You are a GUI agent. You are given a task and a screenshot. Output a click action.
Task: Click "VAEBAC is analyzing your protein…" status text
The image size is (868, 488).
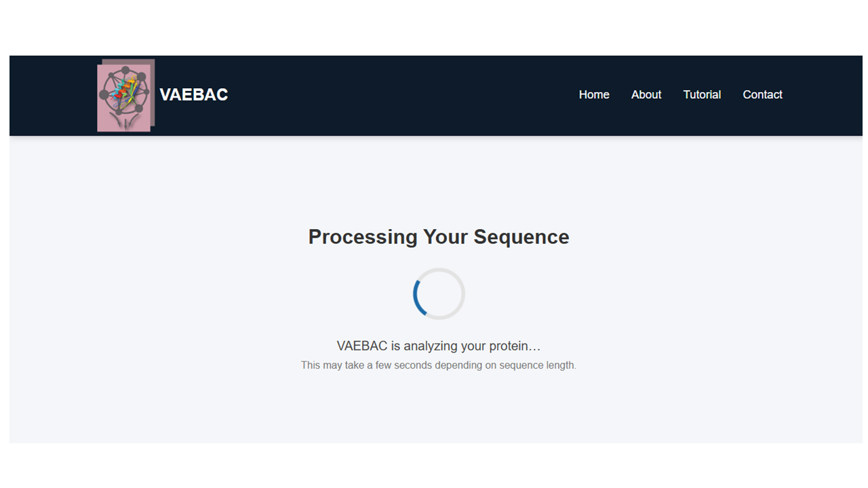point(439,346)
